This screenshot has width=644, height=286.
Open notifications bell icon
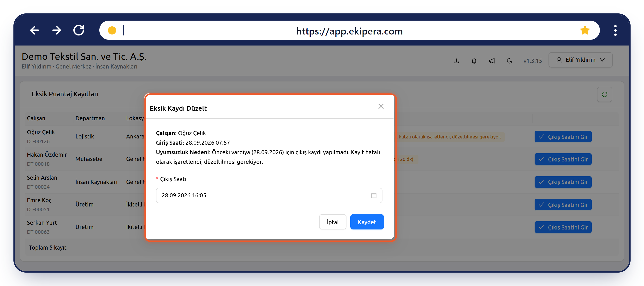pyautogui.click(x=474, y=61)
